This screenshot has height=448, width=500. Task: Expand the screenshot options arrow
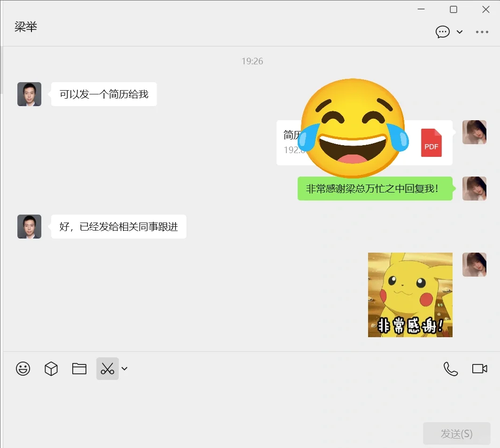tap(124, 369)
